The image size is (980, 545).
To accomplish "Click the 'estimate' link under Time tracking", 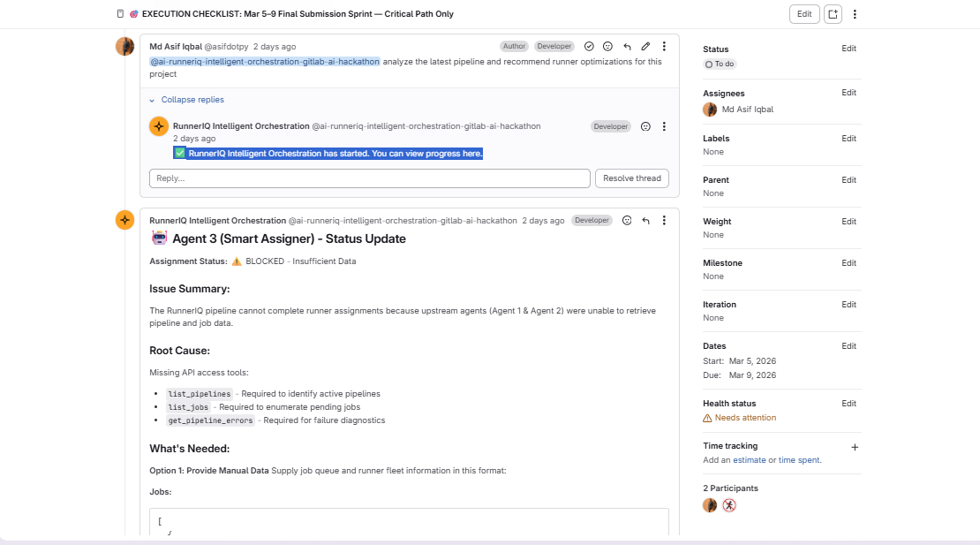I will 750,460.
